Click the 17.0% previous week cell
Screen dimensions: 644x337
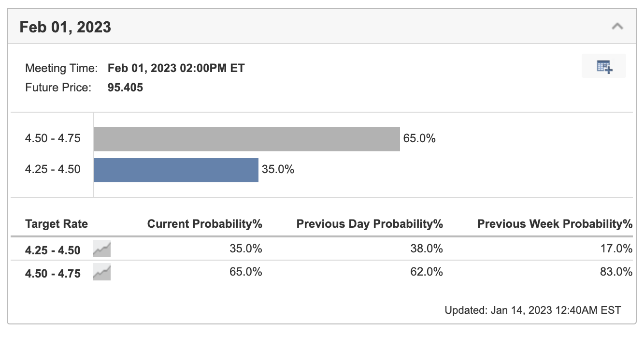[x=619, y=249]
